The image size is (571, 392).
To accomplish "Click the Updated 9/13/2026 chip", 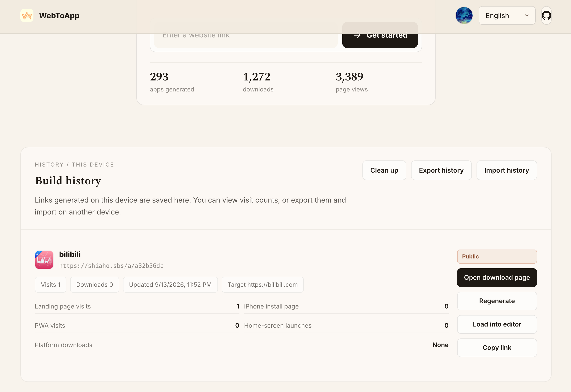I will point(170,285).
